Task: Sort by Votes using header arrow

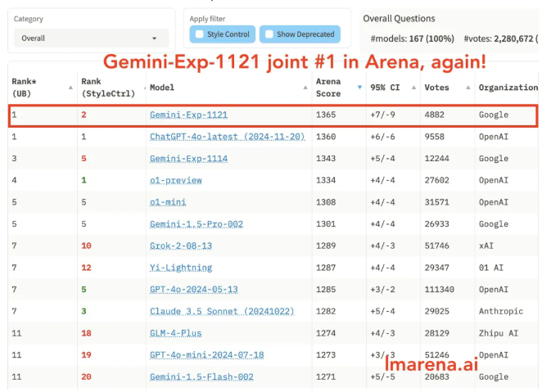Action: pyautogui.click(x=468, y=87)
